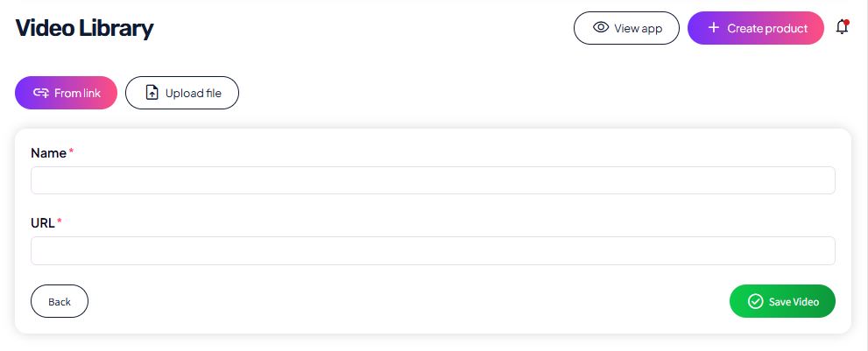The image size is (868, 351).
Task: Click the required asterisk beside URL
Action: [60, 221]
